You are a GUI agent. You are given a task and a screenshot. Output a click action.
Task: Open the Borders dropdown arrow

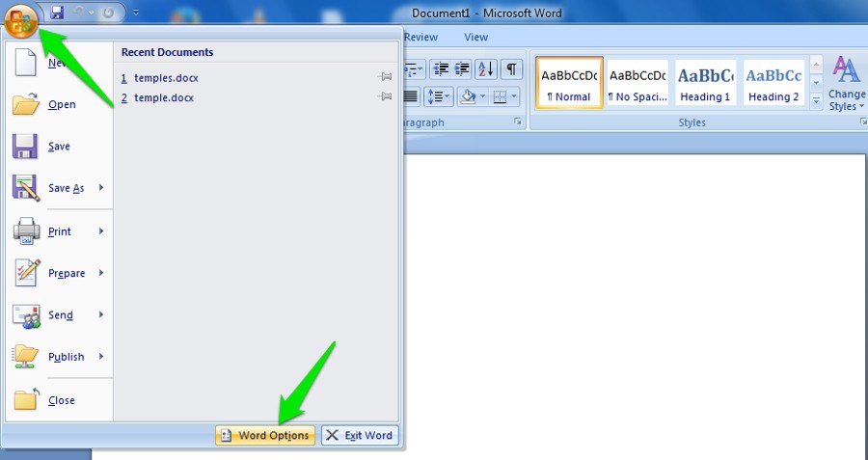pyautogui.click(x=515, y=96)
